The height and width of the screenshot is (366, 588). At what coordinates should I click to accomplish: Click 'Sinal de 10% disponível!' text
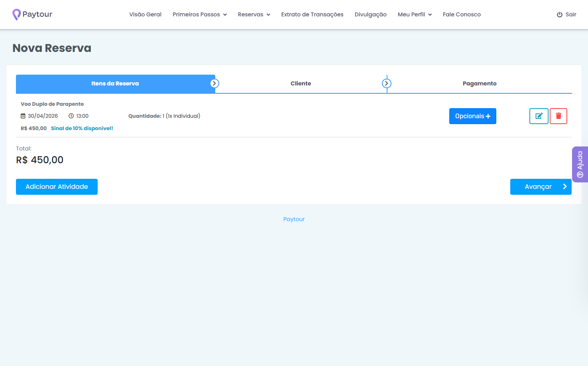click(82, 129)
